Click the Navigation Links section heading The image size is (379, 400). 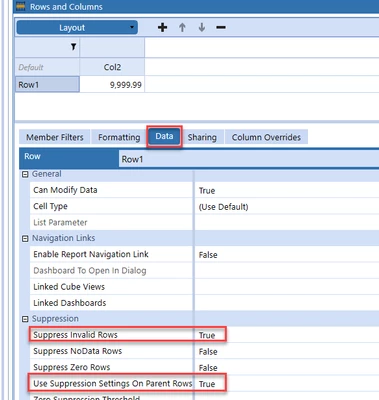[x=63, y=238]
